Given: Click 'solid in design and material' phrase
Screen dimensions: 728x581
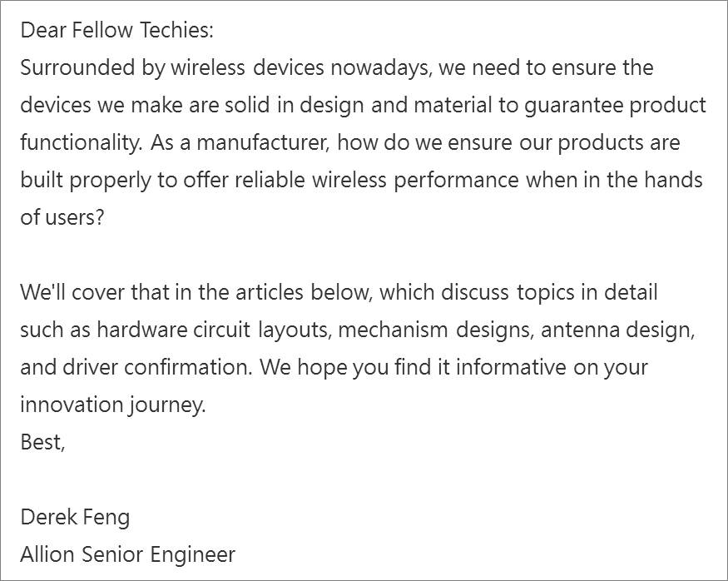Looking at the screenshot, I should pyautogui.click(x=358, y=106).
